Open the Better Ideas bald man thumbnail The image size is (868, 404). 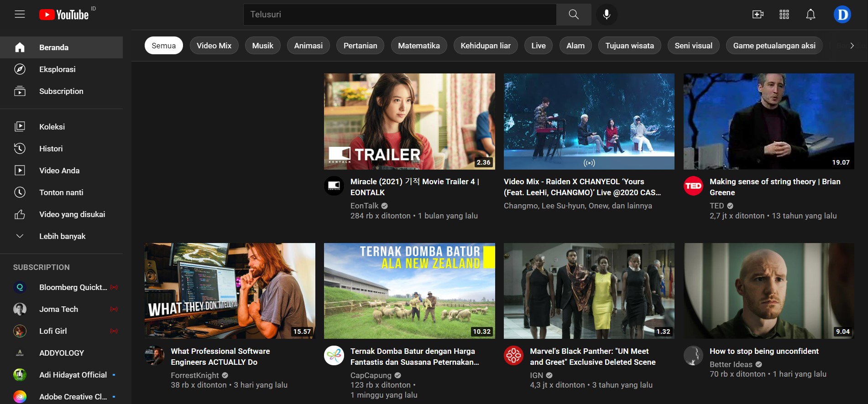769,291
